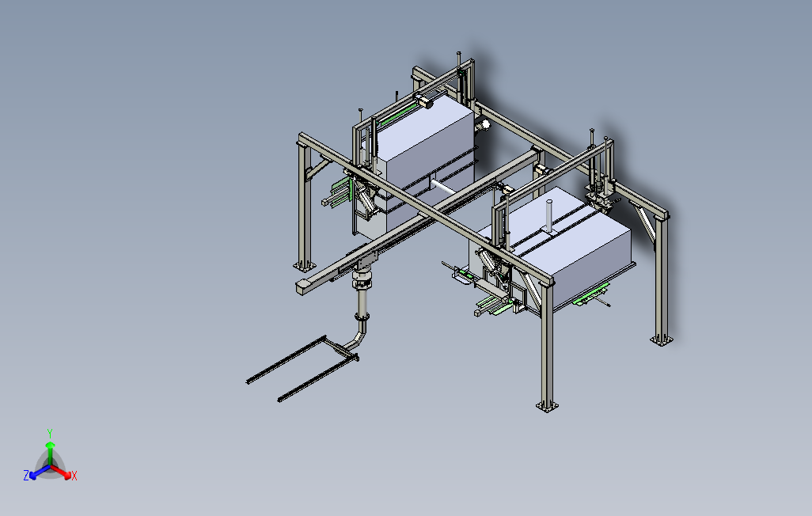Select the white vertical cylinder on the flat tank
The image size is (812, 516).
click(x=549, y=217)
